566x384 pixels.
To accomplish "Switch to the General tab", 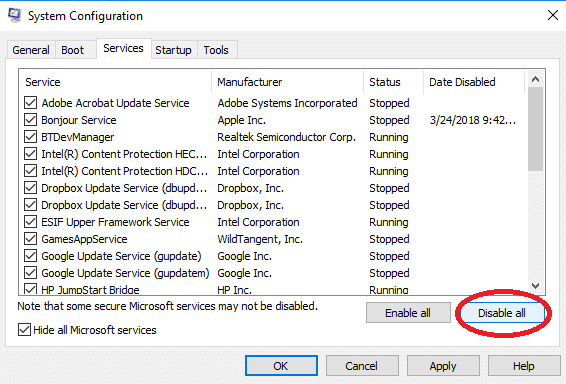I will (31, 50).
